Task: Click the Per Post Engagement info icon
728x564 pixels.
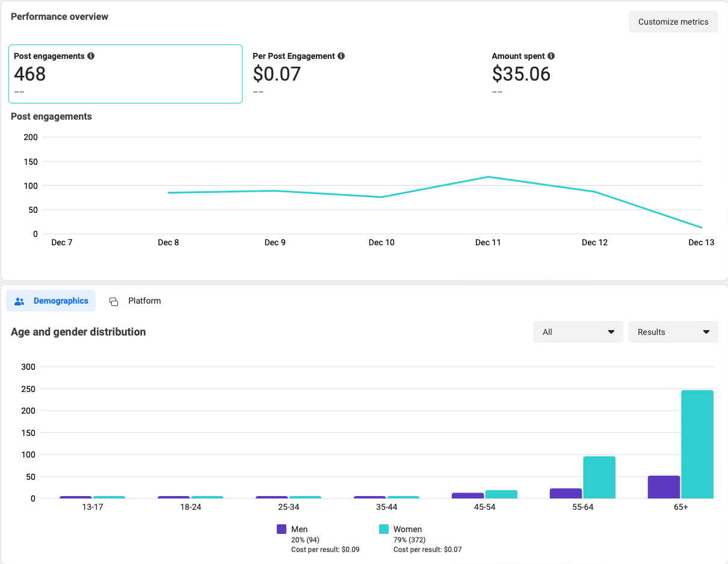Action: 341,56
